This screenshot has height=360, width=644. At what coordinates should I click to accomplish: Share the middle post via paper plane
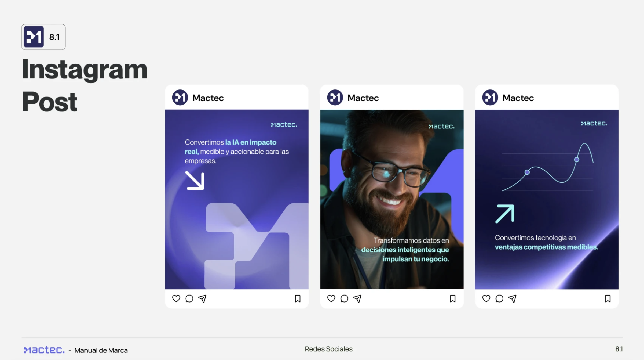(357, 298)
